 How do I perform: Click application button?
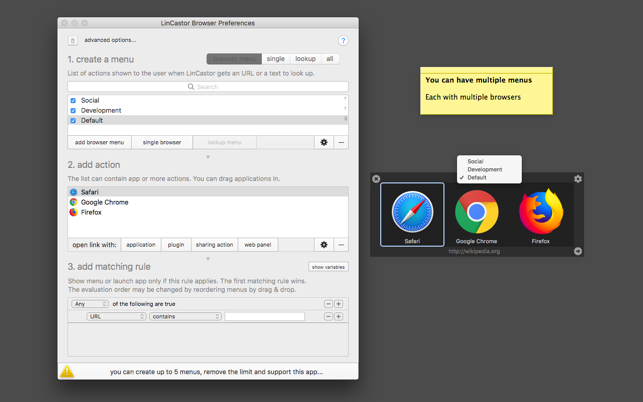coord(141,244)
